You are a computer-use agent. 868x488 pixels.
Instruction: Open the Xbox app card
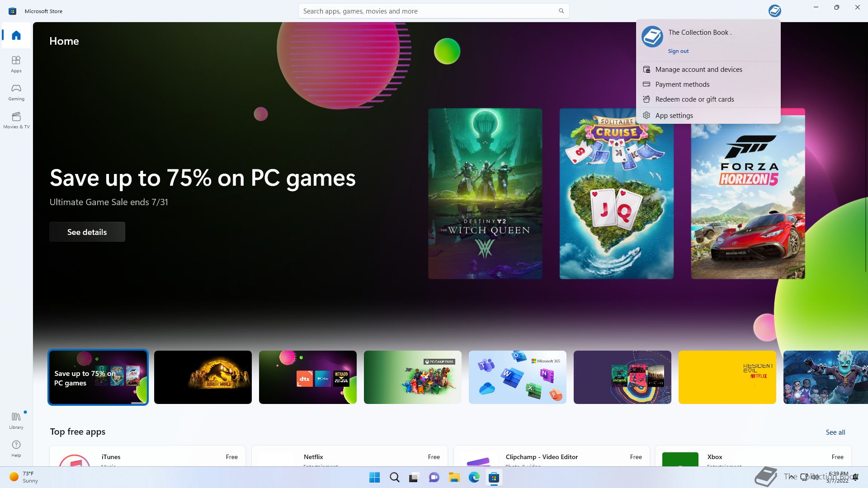753,456
